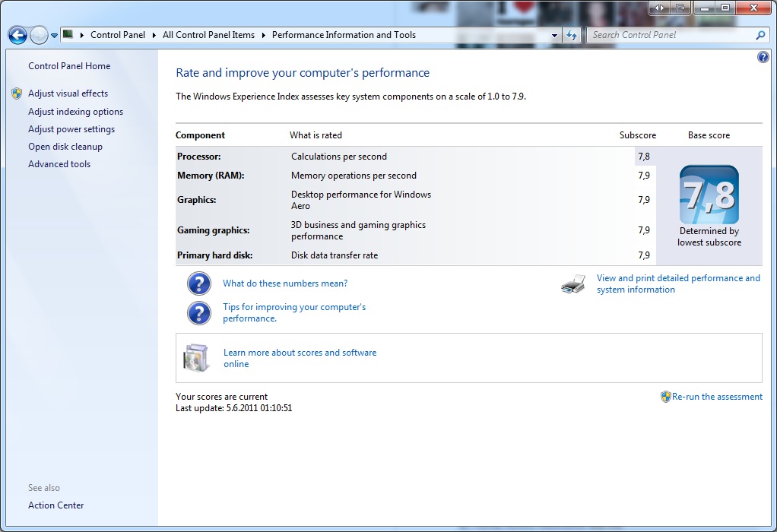
Task: Expand the address bar history dropdown
Action: tap(555, 35)
